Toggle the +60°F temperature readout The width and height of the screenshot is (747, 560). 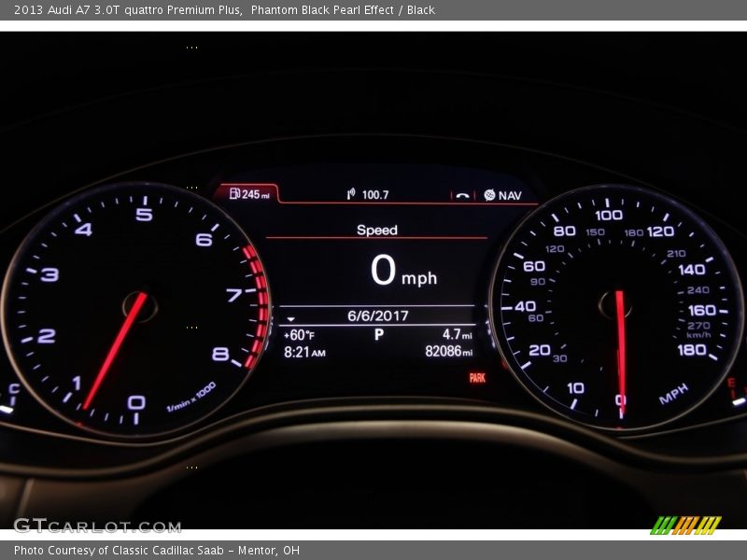point(298,334)
